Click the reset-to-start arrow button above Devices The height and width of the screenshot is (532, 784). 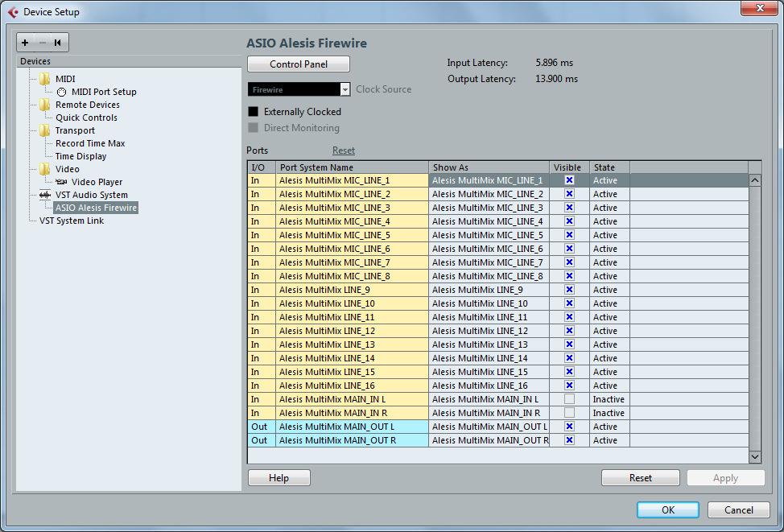pyautogui.click(x=58, y=43)
